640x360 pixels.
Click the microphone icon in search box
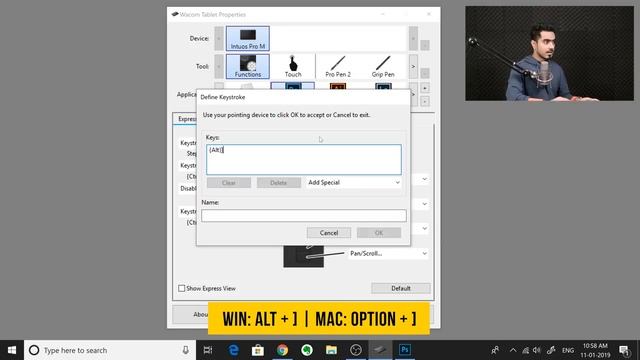[185, 350]
